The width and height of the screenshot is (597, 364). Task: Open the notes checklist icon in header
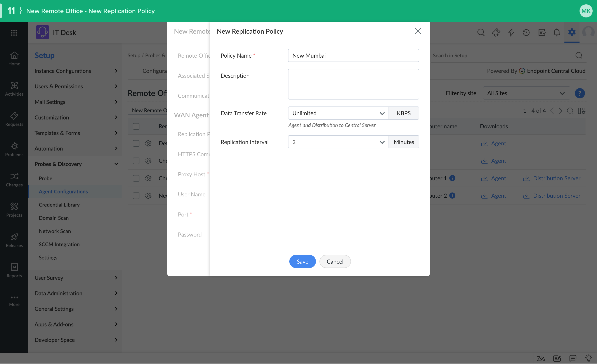pyautogui.click(x=542, y=32)
